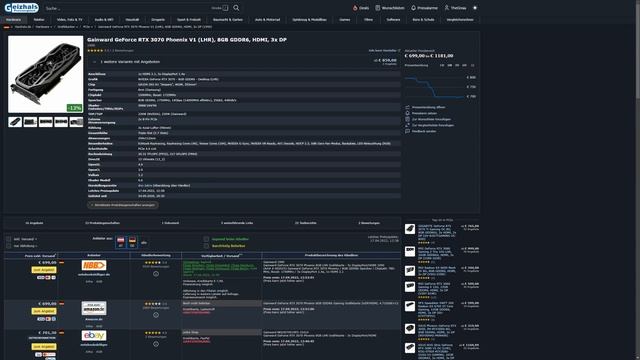Click 'Preisentwicklung öffnen' chart icon
Screen dimensions: 640x360
click(x=407, y=107)
